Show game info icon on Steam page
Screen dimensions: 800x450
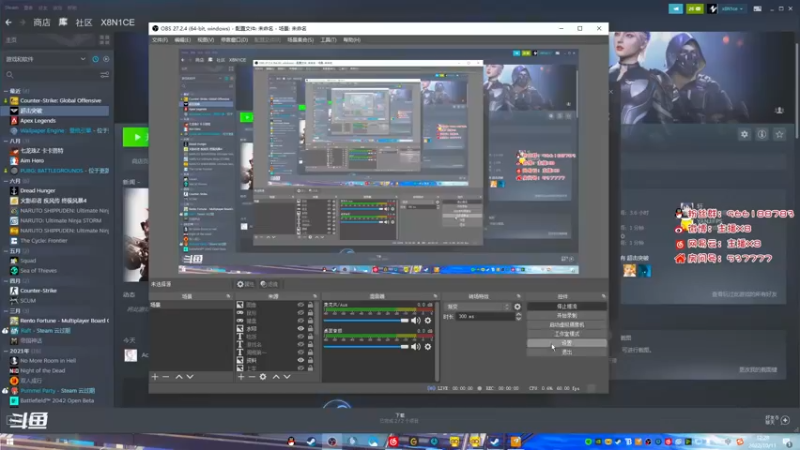(x=762, y=134)
